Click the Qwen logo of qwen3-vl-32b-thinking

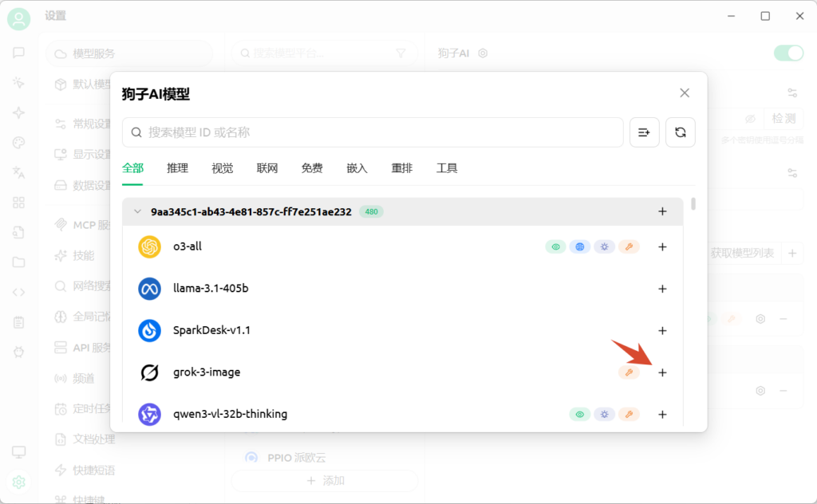(x=149, y=415)
